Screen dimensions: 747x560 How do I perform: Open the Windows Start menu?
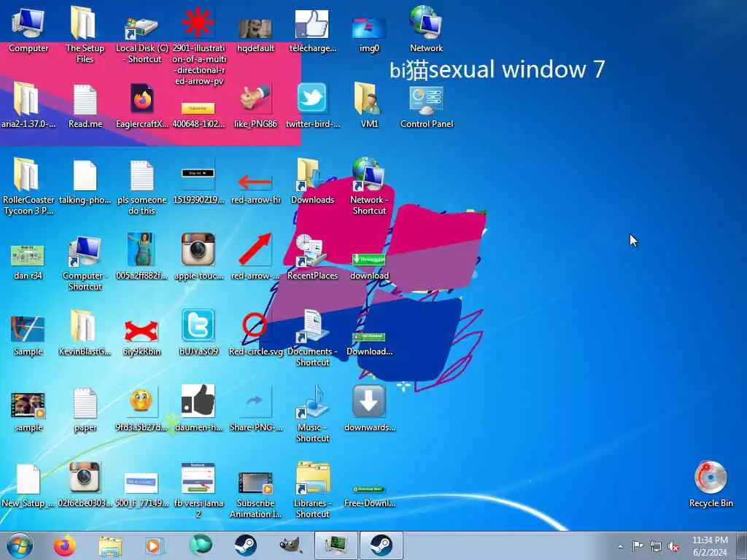[20, 545]
